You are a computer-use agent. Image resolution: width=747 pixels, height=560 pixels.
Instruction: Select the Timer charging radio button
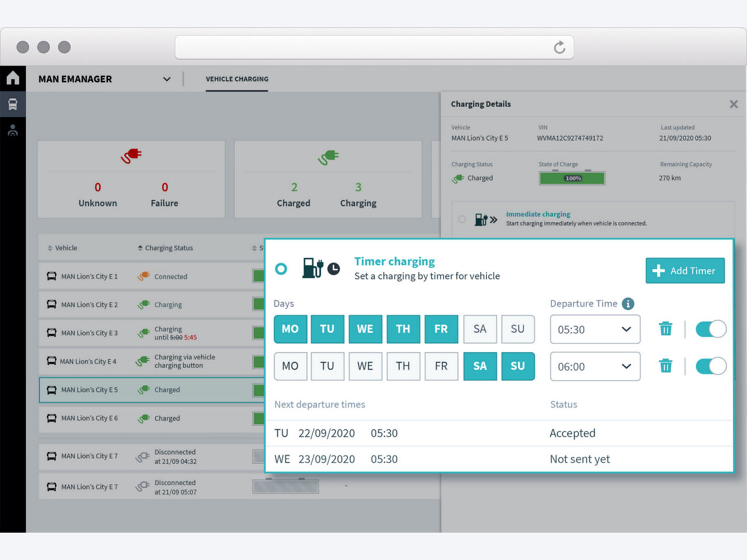(x=281, y=269)
